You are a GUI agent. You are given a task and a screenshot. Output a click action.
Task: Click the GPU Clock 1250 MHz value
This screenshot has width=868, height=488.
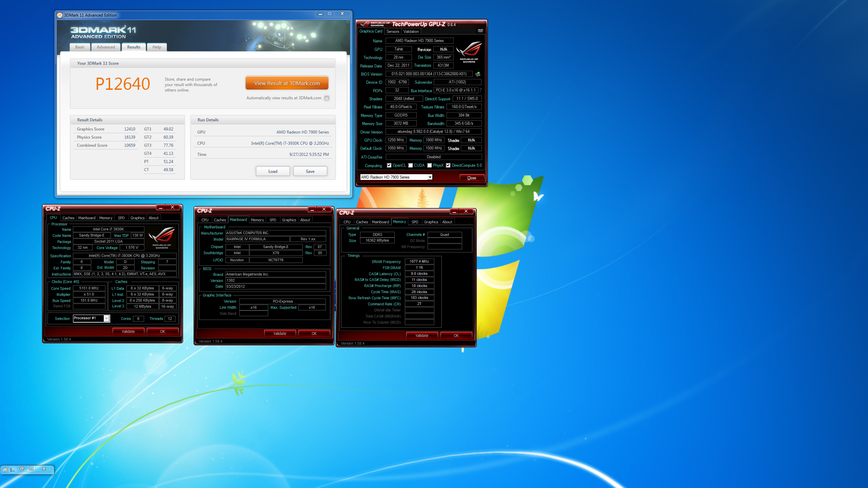396,140
